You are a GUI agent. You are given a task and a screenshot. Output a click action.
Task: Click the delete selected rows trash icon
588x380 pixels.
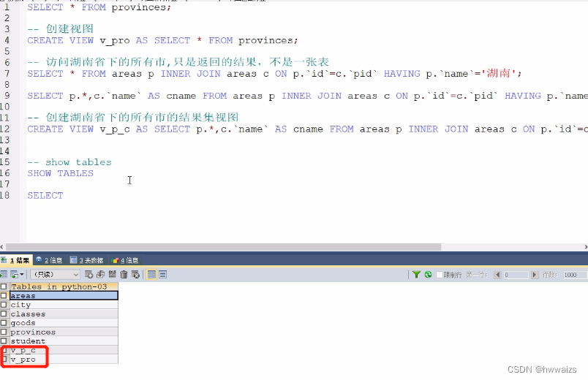pyautogui.click(x=124, y=275)
